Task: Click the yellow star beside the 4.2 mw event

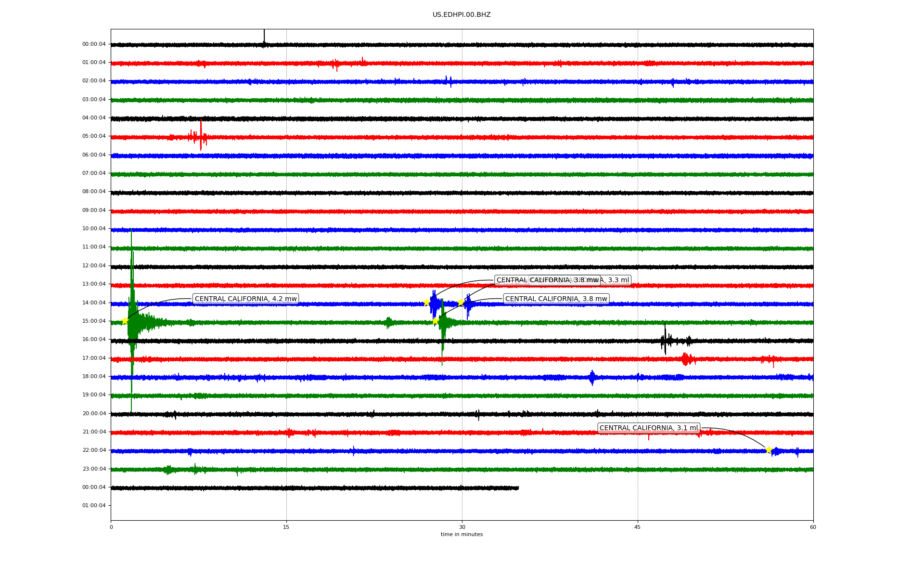Action: tap(125, 321)
